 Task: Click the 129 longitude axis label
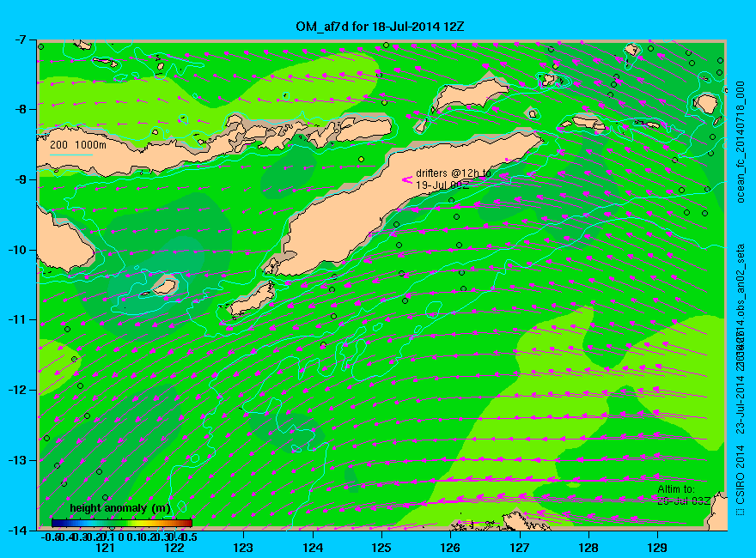(657, 548)
